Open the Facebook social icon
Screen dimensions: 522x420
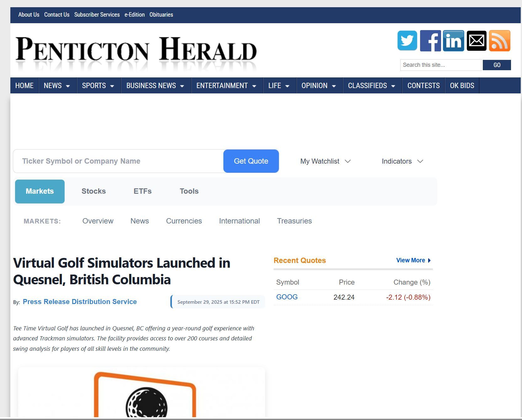pyautogui.click(x=430, y=40)
